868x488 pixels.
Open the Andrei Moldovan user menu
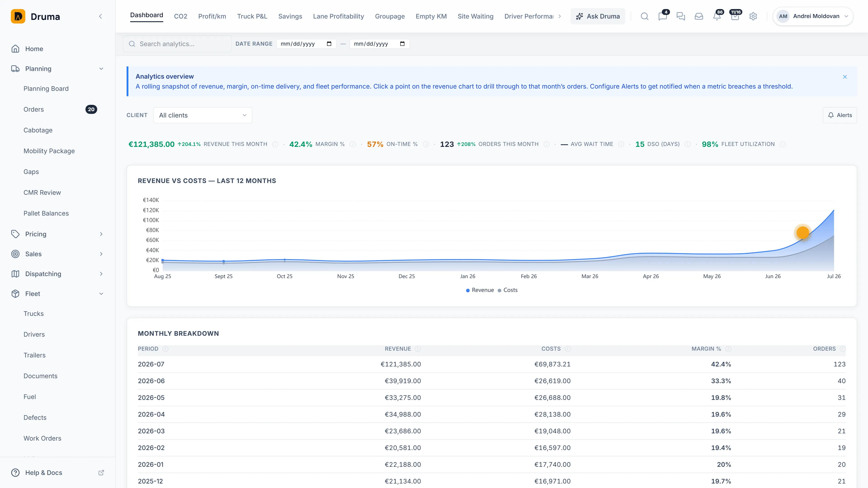(x=813, y=16)
